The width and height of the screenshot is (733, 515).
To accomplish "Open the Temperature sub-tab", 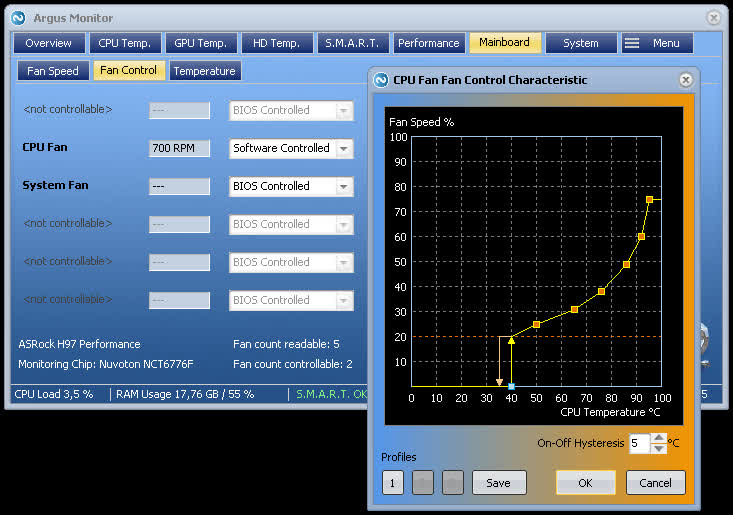I will (x=205, y=71).
